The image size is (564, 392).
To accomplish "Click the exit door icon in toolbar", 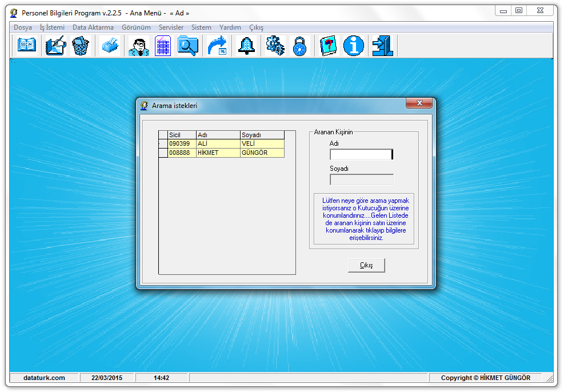I will (383, 46).
